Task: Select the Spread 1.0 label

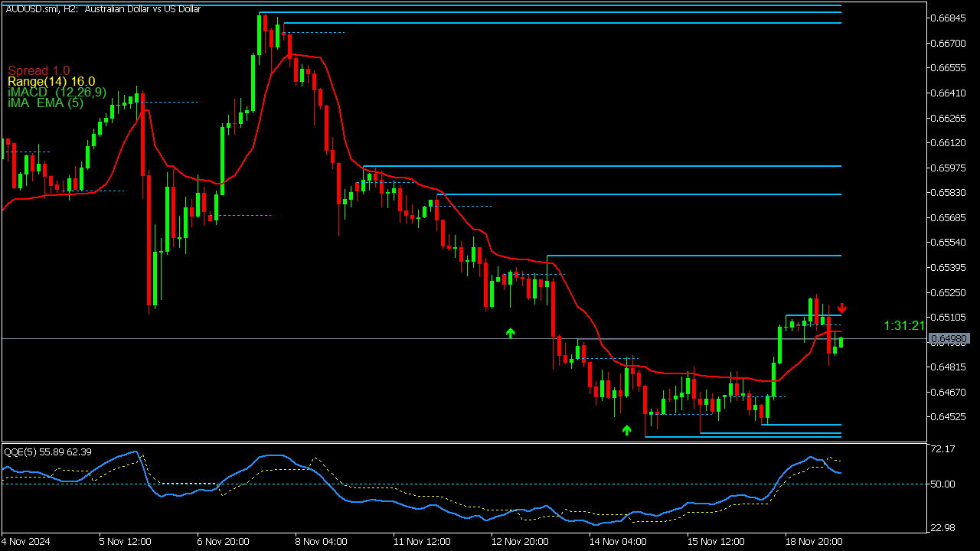Action: [x=39, y=70]
